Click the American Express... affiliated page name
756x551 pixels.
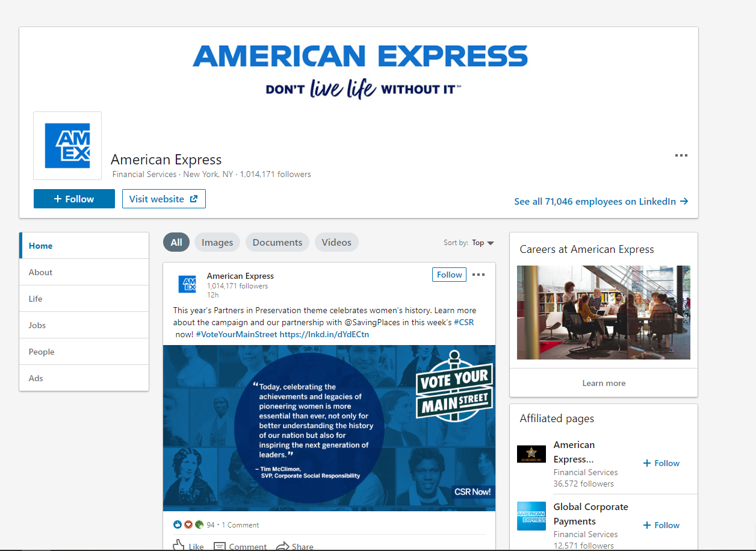(574, 452)
